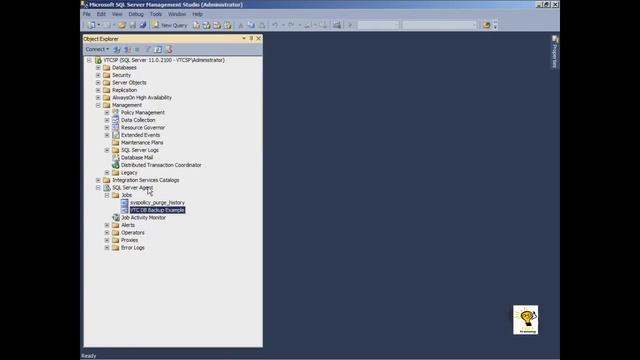Click the Save icon in toolbar

(x=133, y=25)
